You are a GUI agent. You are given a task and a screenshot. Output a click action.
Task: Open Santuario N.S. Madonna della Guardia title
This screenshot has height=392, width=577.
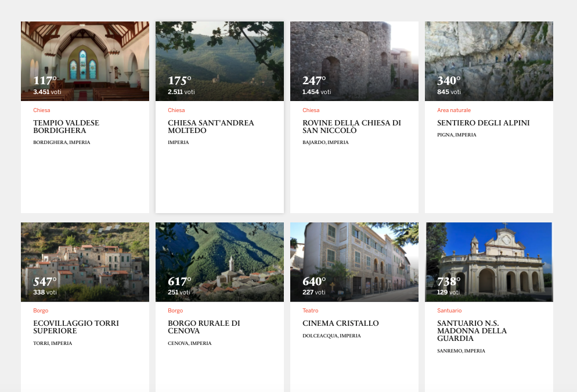[472, 330]
